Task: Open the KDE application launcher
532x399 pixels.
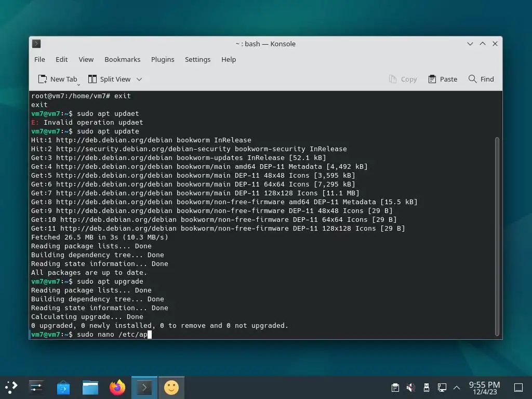Action: tap(11, 388)
